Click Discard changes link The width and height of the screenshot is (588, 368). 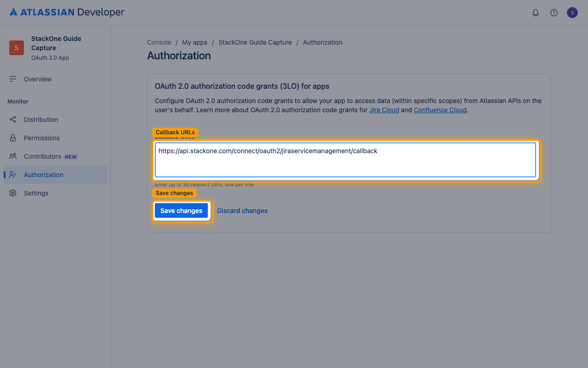[242, 211]
